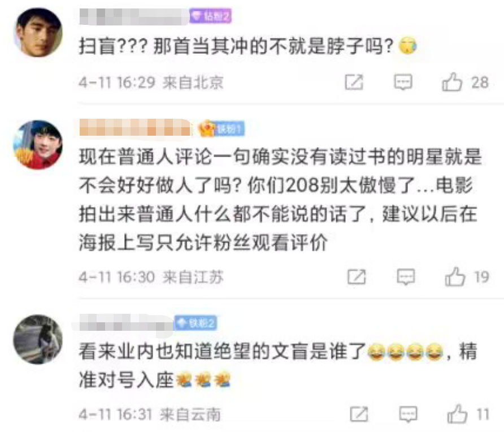This screenshot has width=504, height=432.
Task: Open the orange blurred username
Action: pos(135,128)
